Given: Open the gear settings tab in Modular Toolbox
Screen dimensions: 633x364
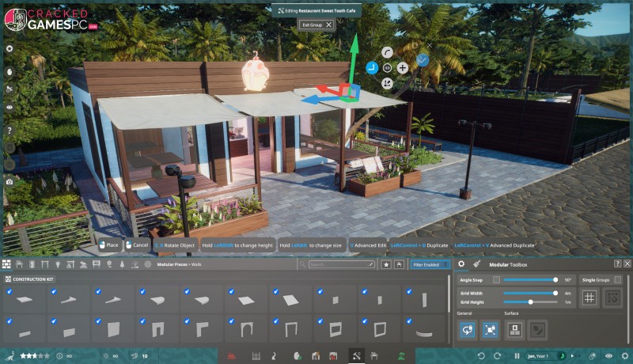Looking at the screenshot, I should click(x=462, y=264).
